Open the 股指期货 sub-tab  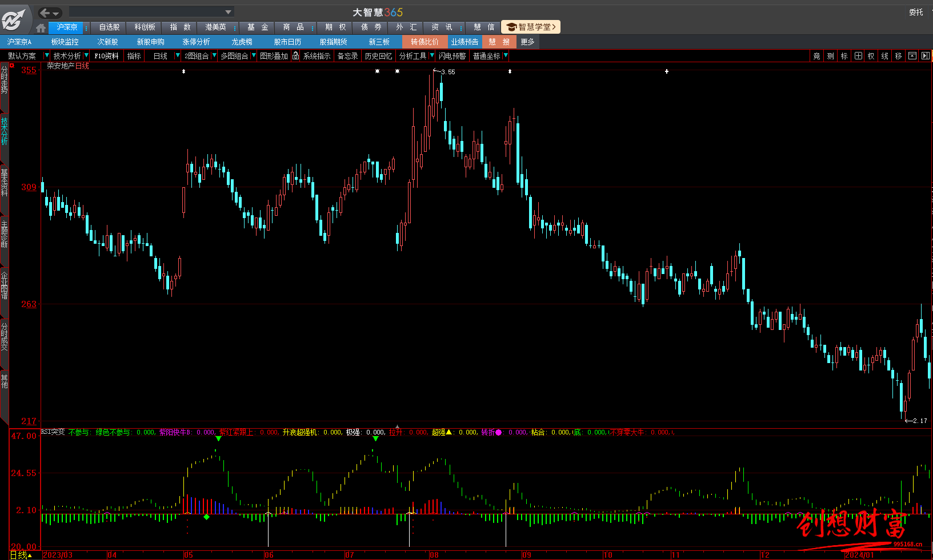coord(333,42)
